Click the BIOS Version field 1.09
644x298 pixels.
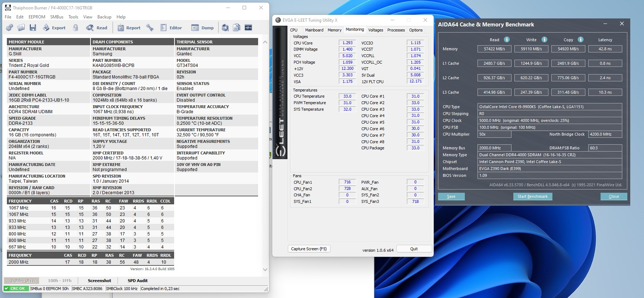coord(550,175)
